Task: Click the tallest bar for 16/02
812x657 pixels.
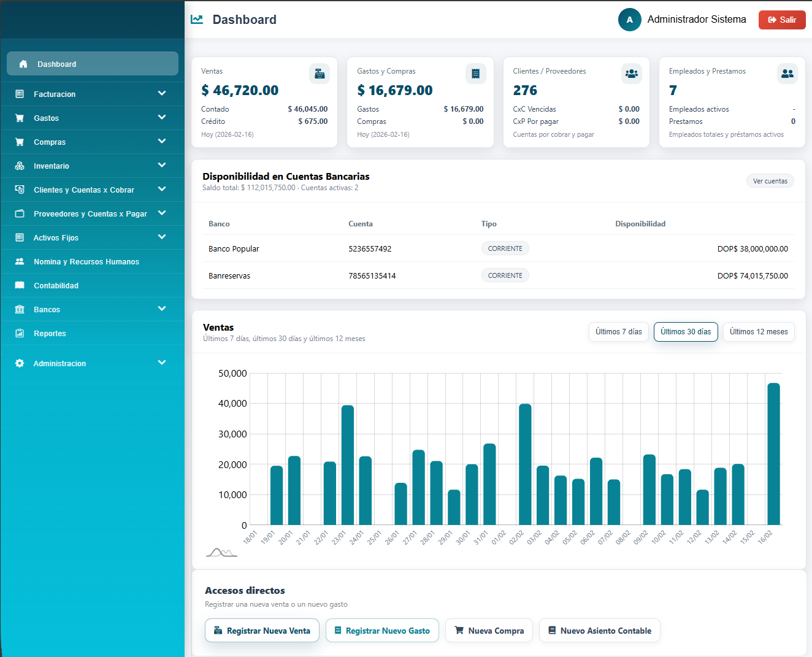Action: [x=773, y=454]
